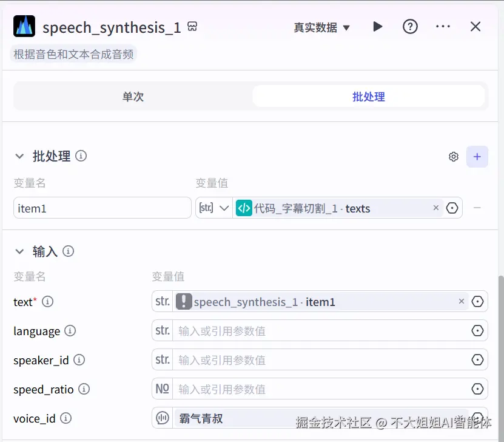
Task: Switch to the 批处理 tab
Action: tap(368, 97)
